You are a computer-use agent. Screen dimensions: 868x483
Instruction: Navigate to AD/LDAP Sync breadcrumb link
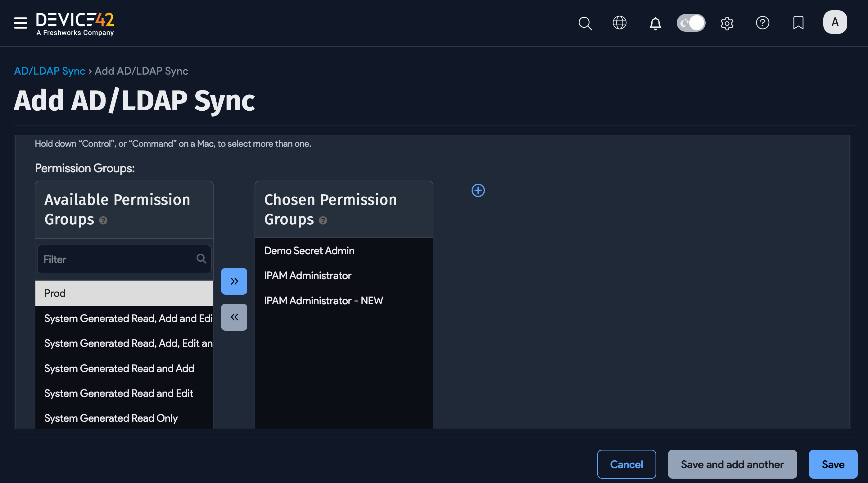(50, 71)
